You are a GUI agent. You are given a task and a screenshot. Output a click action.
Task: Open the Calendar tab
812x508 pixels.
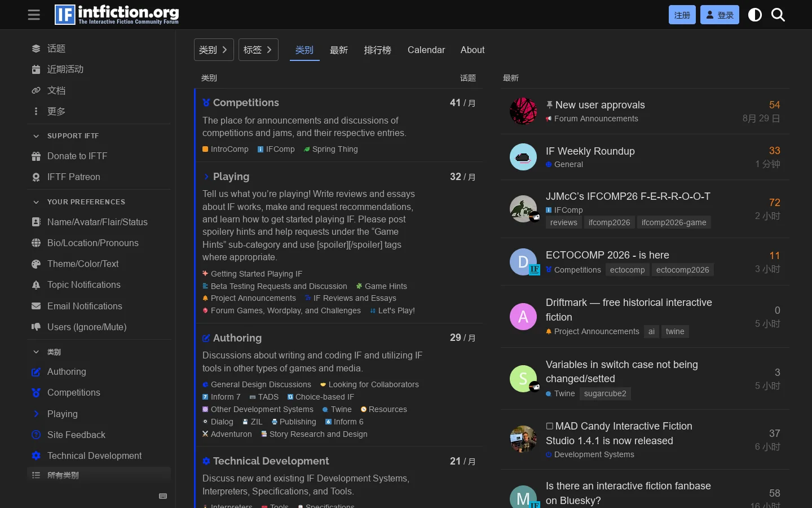click(x=426, y=50)
